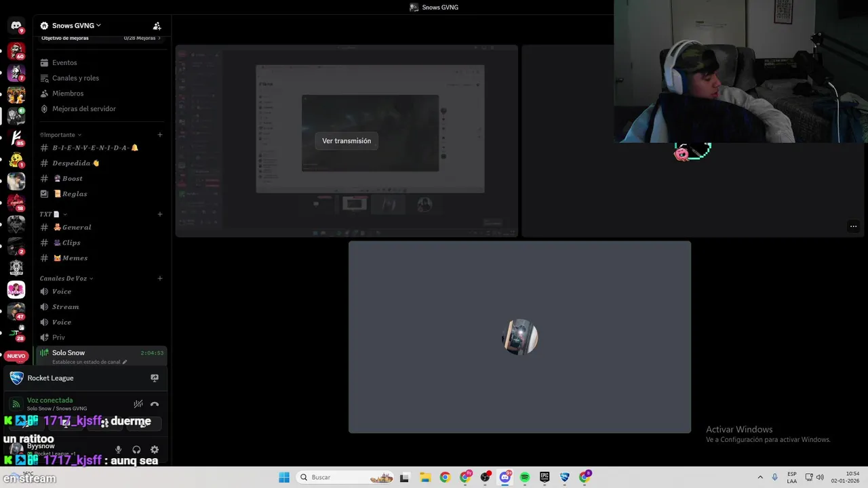868x488 pixels.
Task: Click the voice connection signal icon
Action: point(16,404)
